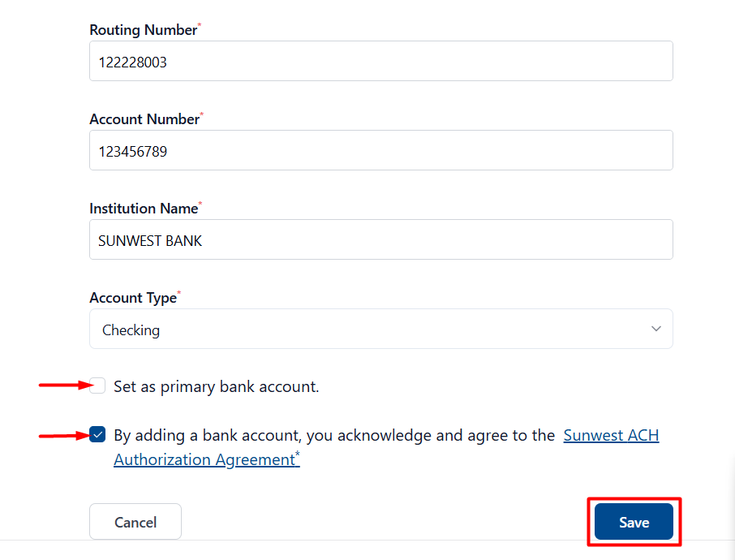This screenshot has height=560, width=735.
Task: Click the red arrow beside primary account checkbox
Action: tap(66, 385)
